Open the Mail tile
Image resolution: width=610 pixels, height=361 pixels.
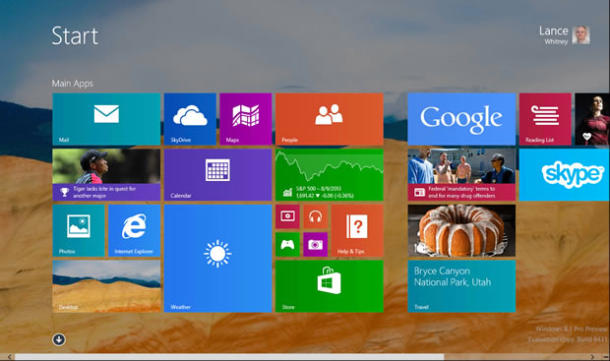106,119
